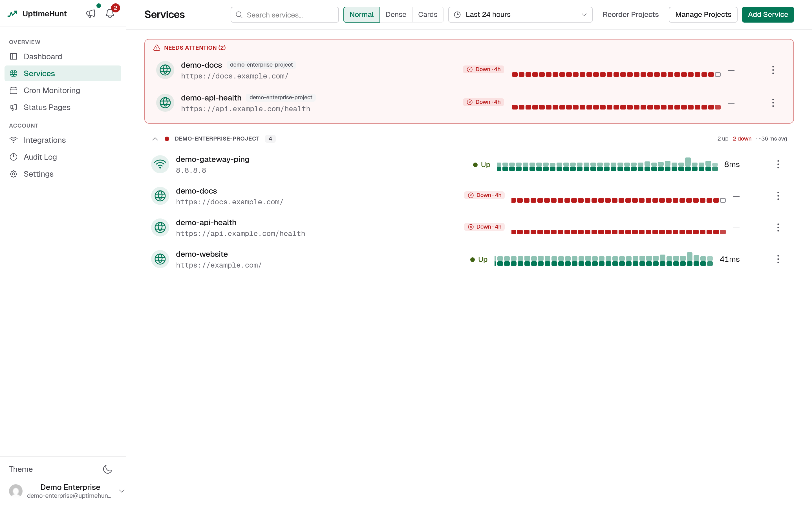Click the Status Pages megaphone icon
812x508 pixels.
click(14, 107)
